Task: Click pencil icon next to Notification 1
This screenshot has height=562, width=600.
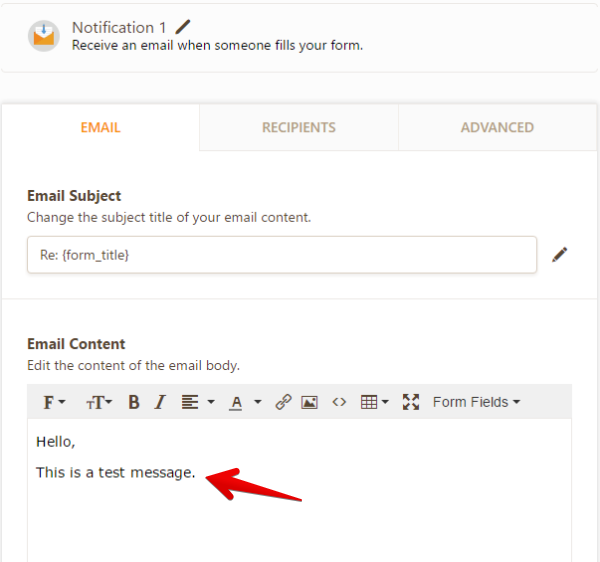Action: pos(182,27)
